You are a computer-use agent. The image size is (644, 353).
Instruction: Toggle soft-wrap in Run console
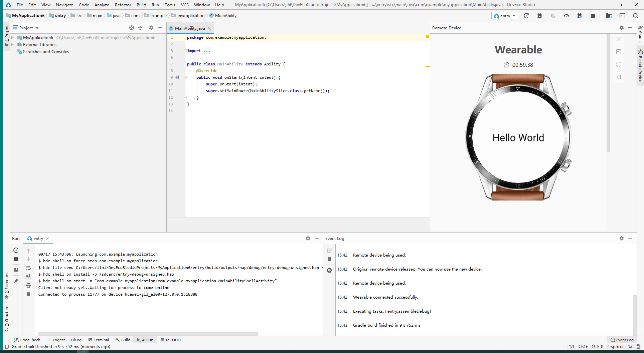pos(28,268)
